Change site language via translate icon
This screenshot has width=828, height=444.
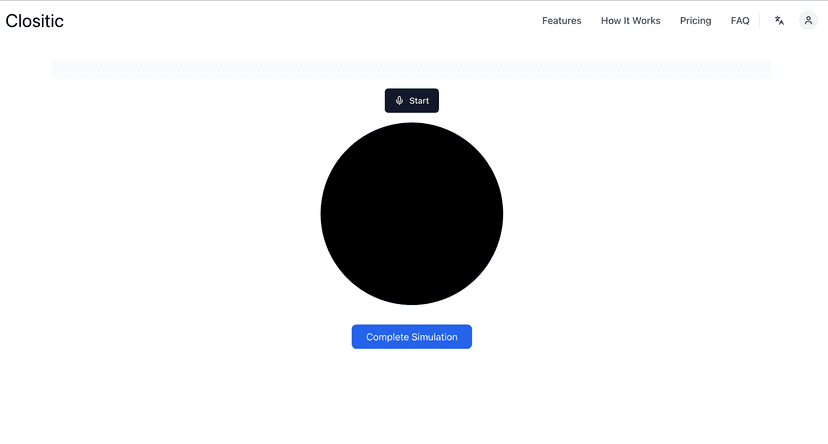pos(779,20)
